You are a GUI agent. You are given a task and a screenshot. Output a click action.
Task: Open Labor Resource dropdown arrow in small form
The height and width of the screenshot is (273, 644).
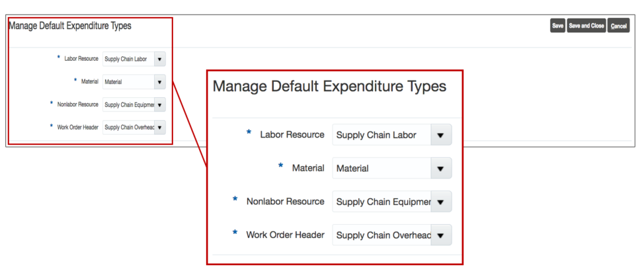tap(159, 59)
